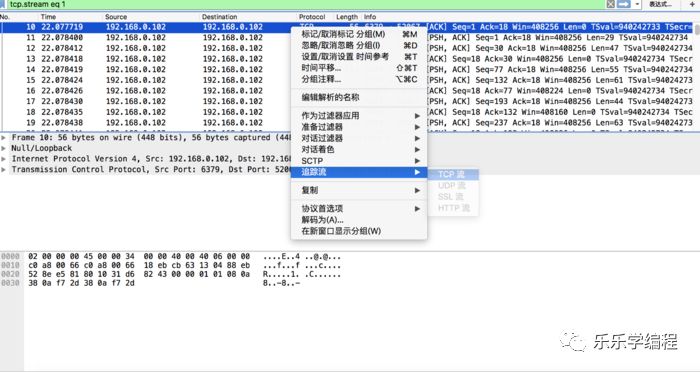Sort packets by the No. column
Viewport: 700px width, 372px height.
coord(5,17)
